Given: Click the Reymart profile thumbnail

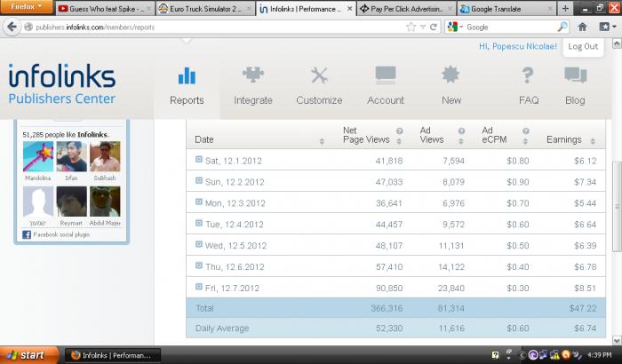Looking at the screenshot, I should tap(71, 202).
